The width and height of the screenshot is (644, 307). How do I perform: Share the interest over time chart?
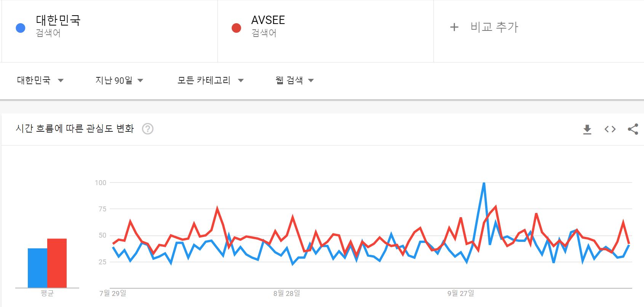[633, 129]
